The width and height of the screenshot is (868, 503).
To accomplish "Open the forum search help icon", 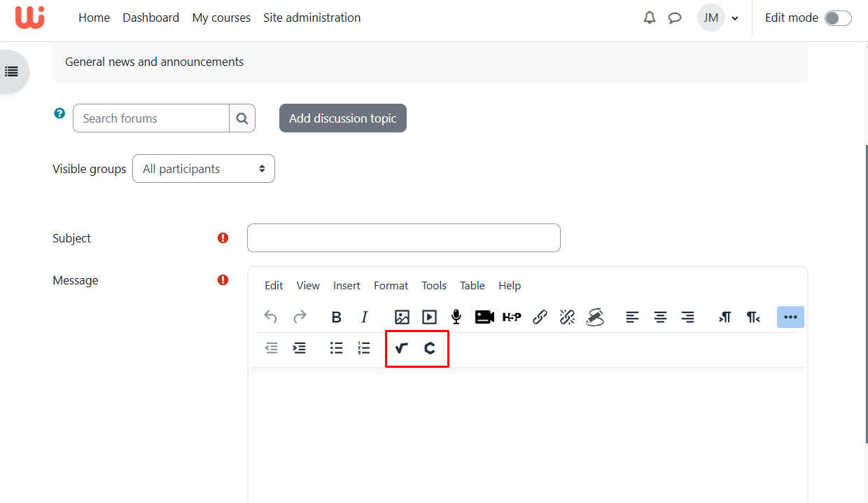I will pyautogui.click(x=59, y=113).
